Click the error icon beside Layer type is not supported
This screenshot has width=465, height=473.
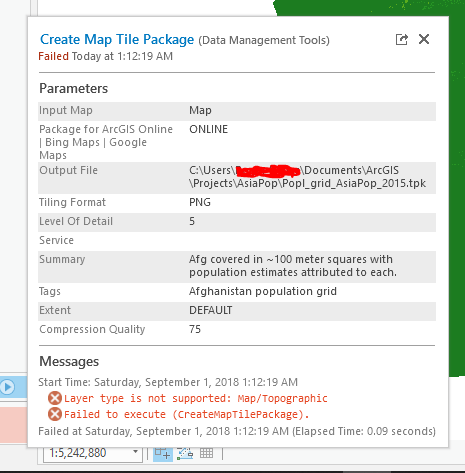tap(55, 398)
